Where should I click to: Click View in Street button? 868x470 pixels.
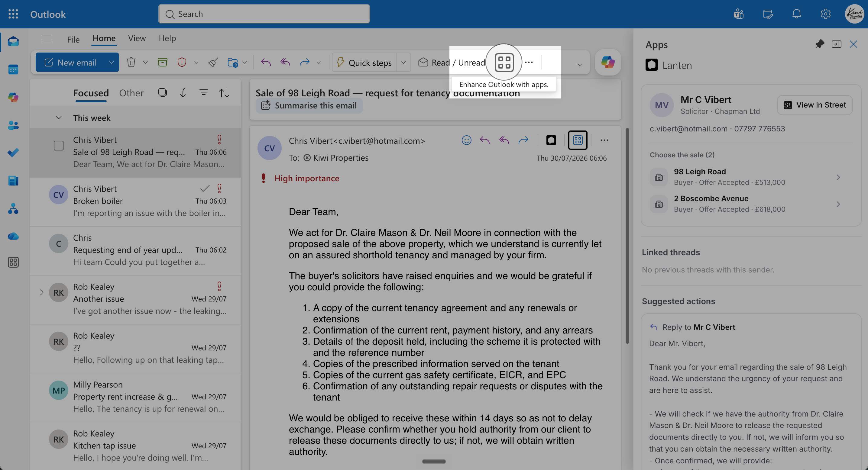click(x=815, y=105)
